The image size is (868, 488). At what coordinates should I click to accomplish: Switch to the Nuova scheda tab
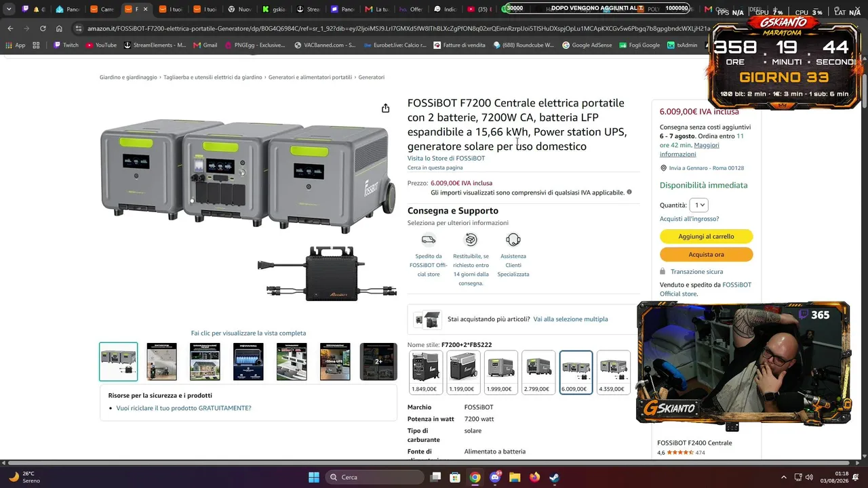click(x=240, y=9)
